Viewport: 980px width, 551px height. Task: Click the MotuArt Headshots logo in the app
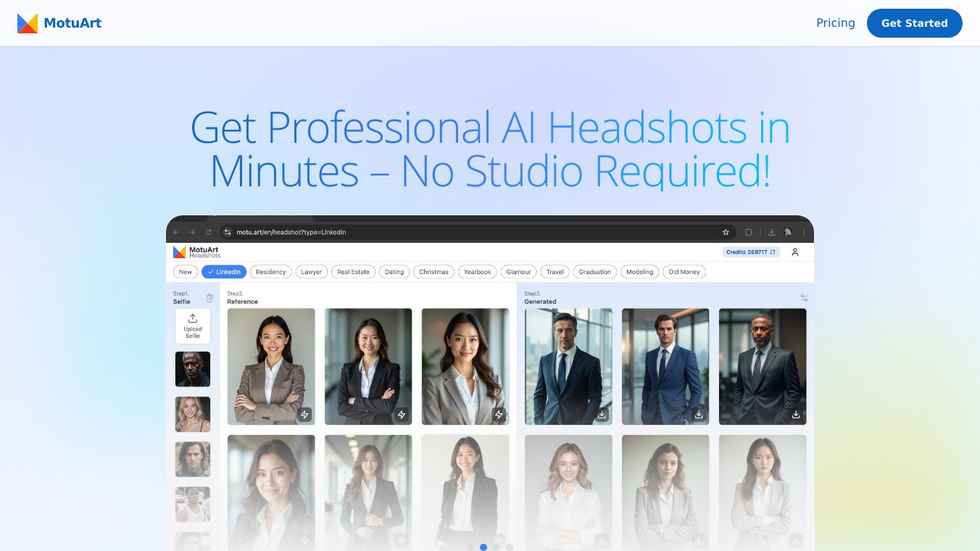(196, 252)
